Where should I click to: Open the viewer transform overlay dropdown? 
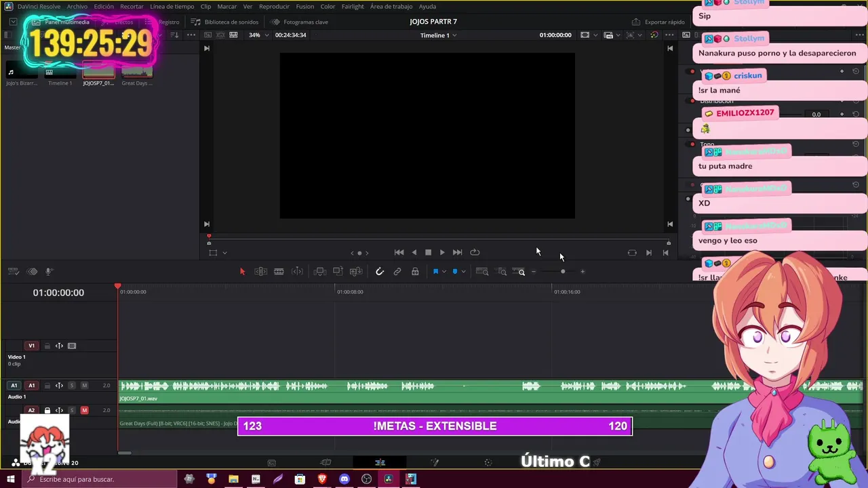click(x=224, y=253)
